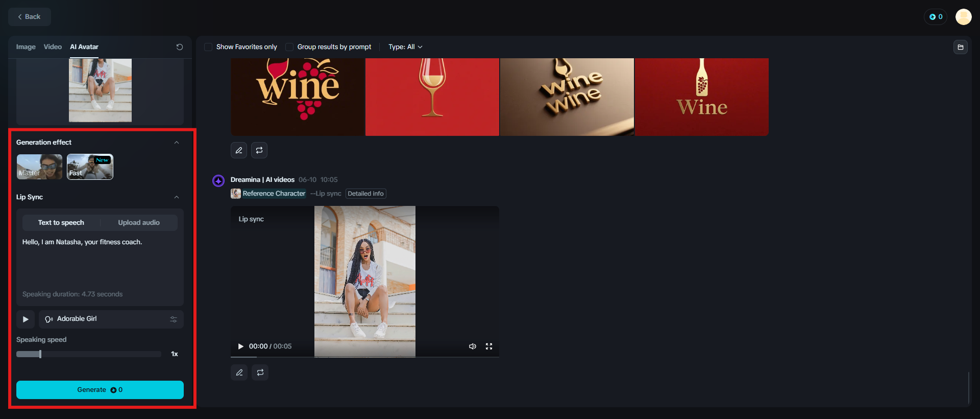Mute the lip sync video volume
980x419 pixels.
[x=473, y=346]
